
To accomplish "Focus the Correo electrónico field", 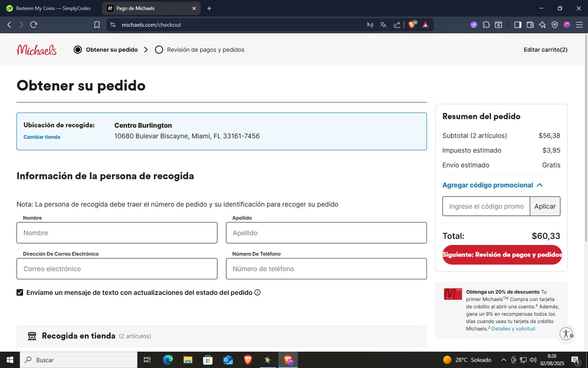I will pyautogui.click(x=117, y=269).
